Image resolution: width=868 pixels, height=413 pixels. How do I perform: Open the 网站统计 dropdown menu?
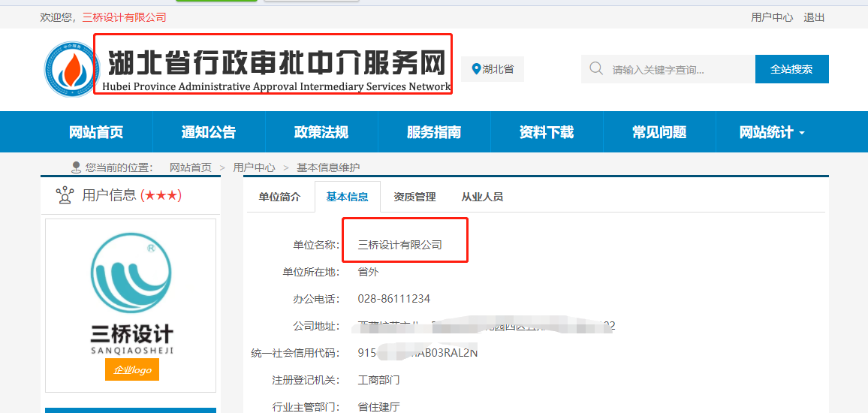point(771,132)
